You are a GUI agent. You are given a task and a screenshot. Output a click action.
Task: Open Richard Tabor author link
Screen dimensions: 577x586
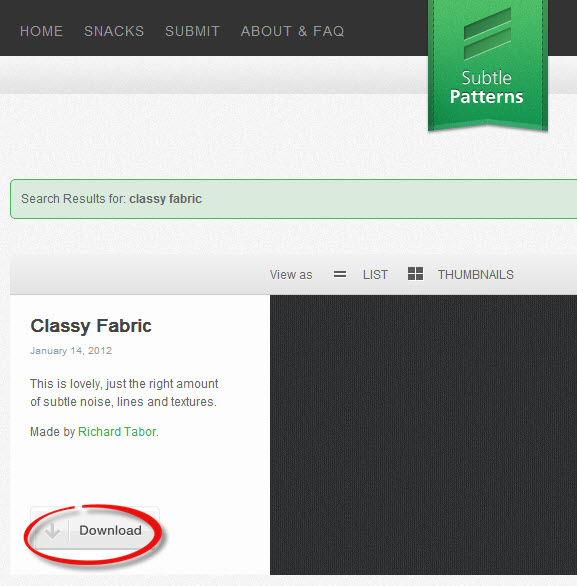[x=117, y=432]
